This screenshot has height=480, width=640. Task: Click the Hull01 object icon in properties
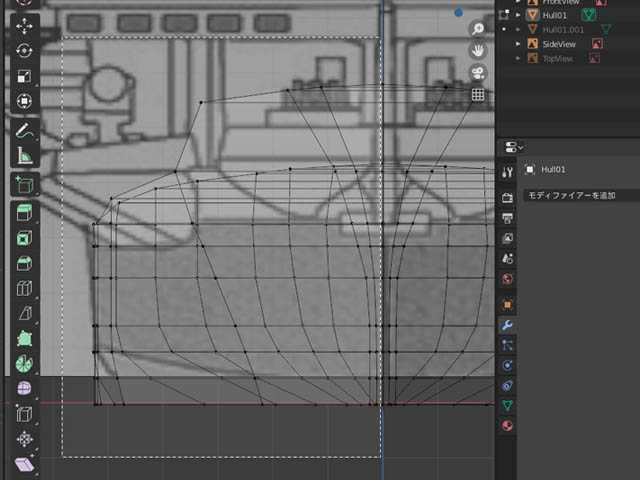530,169
